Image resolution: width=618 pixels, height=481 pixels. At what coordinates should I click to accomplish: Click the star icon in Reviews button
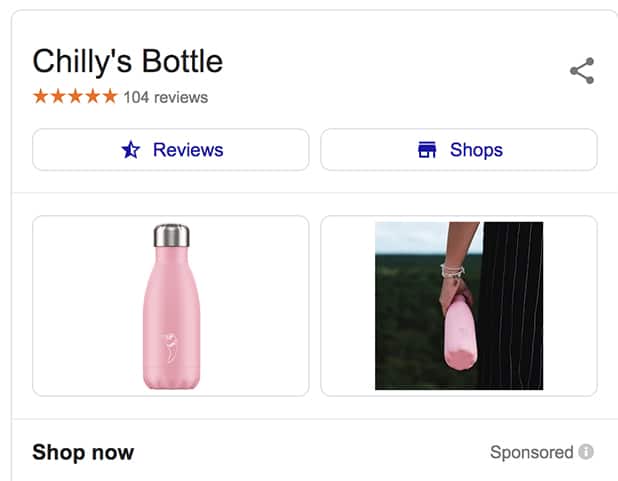pyautogui.click(x=131, y=150)
